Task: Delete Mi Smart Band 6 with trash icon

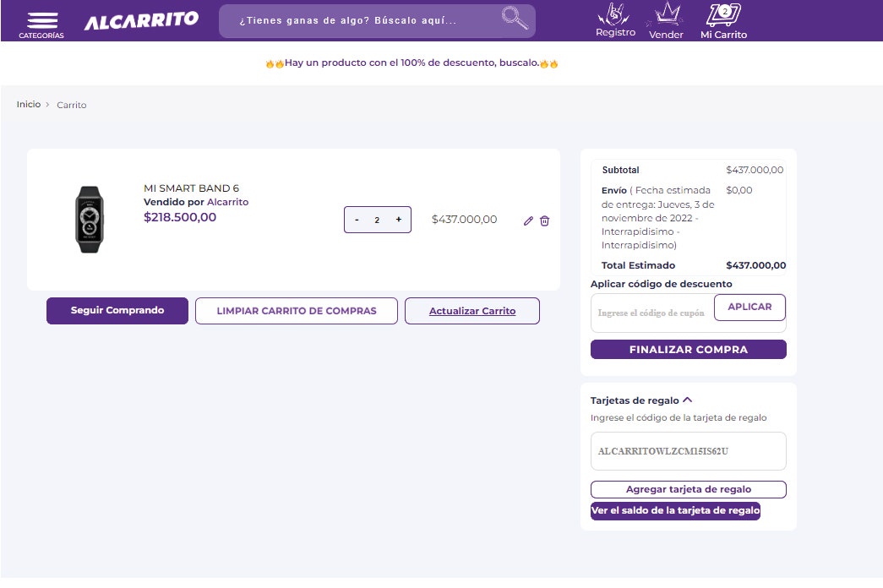Action: point(544,220)
